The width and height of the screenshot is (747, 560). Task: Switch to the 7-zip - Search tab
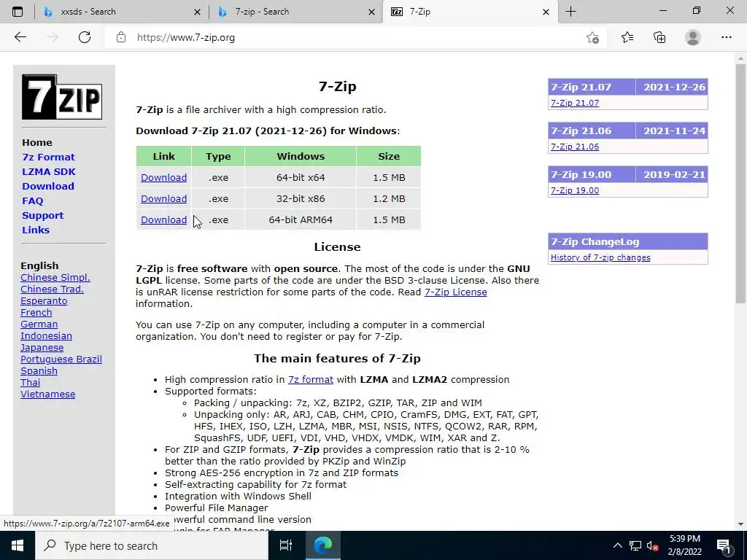(295, 12)
